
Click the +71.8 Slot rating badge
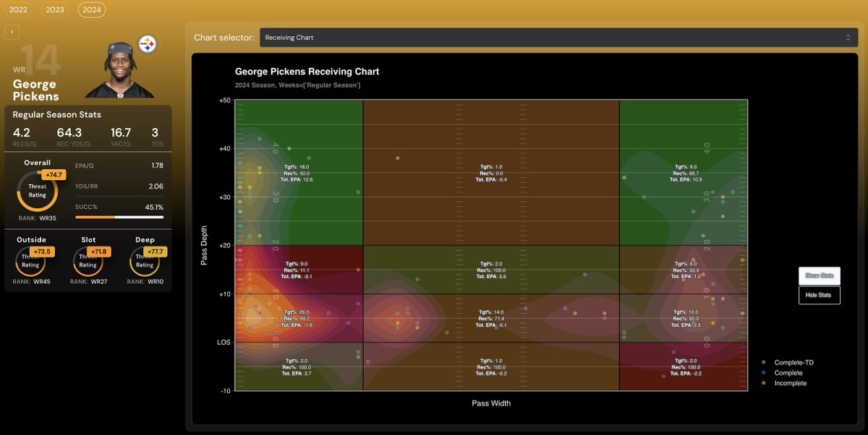[99, 251]
